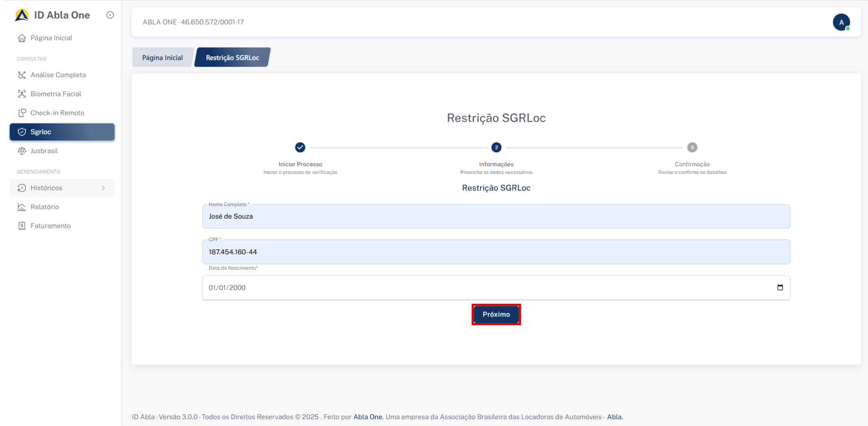
Task: Select the Restrição SGRLoc tab
Action: coord(232,58)
